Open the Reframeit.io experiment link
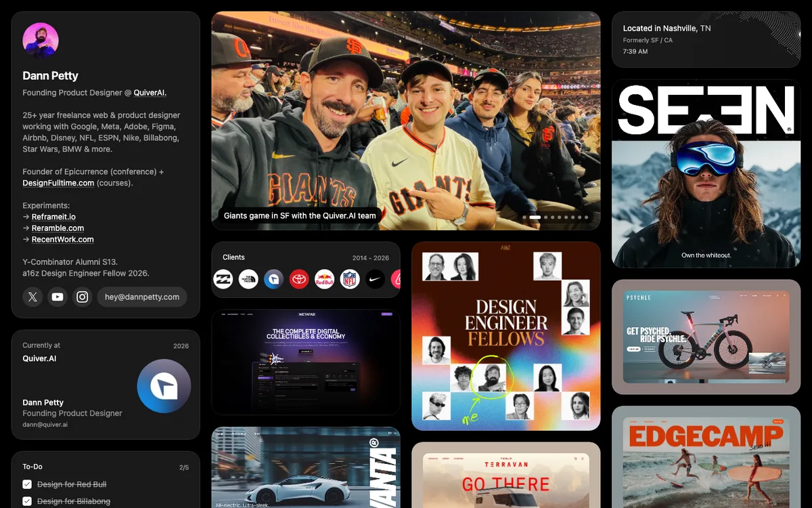This screenshot has height=508, width=812. (x=53, y=217)
